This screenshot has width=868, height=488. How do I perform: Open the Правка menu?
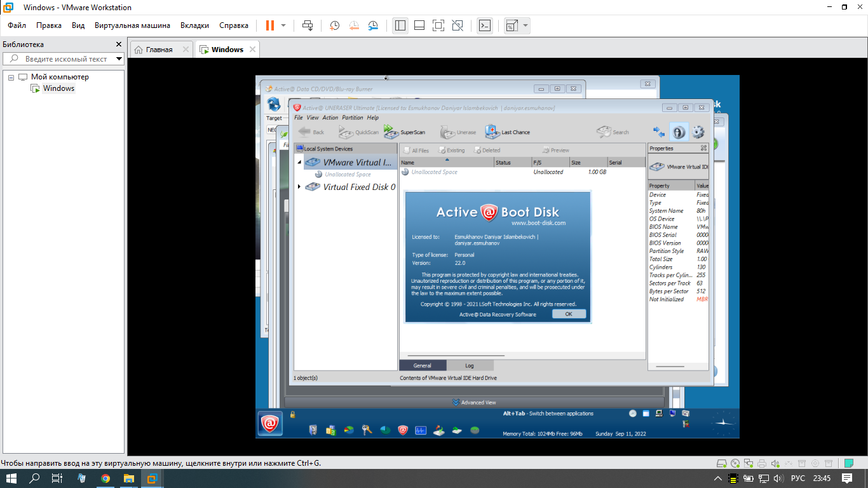pyautogui.click(x=49, y=25)
